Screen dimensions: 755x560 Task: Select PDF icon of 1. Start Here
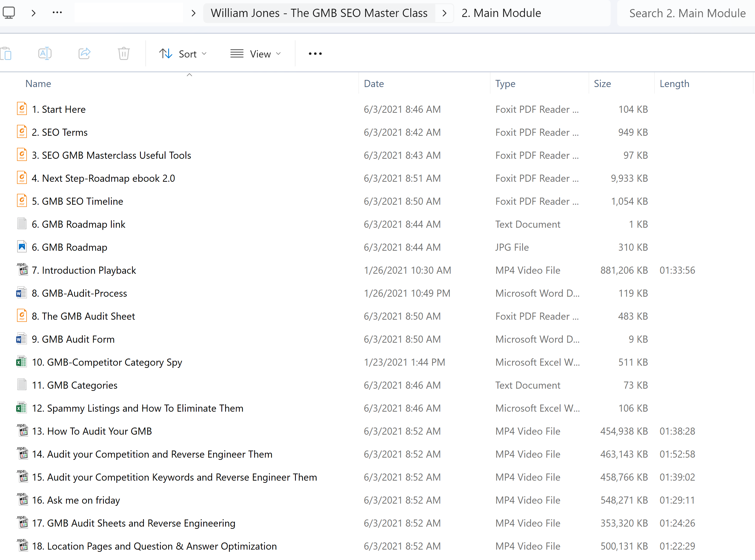coord(22,109)
